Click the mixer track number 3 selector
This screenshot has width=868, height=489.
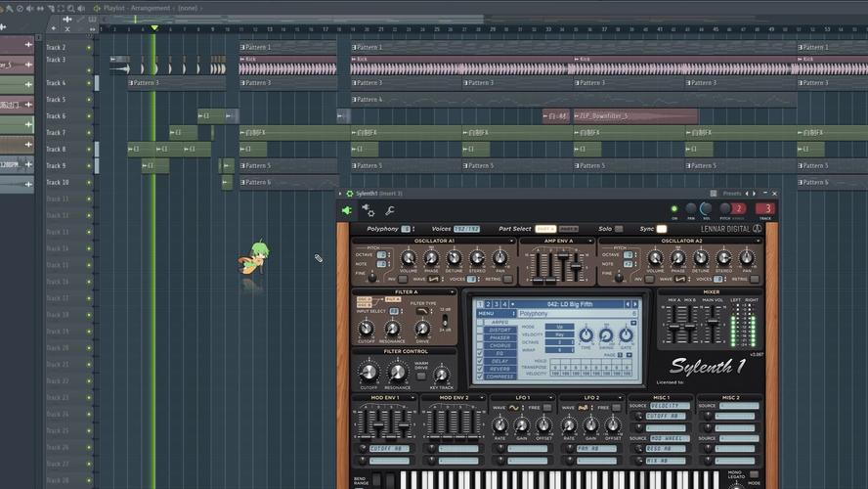tap(765, 208)
